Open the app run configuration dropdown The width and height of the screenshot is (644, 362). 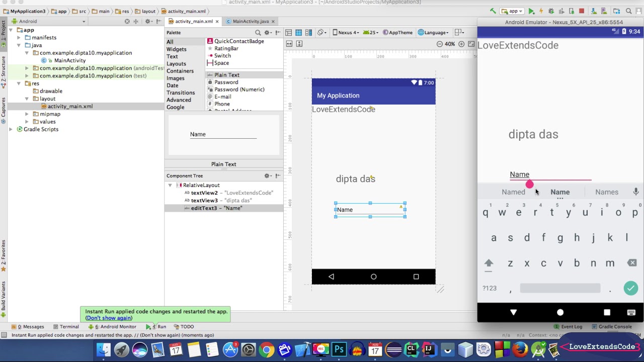512,11
